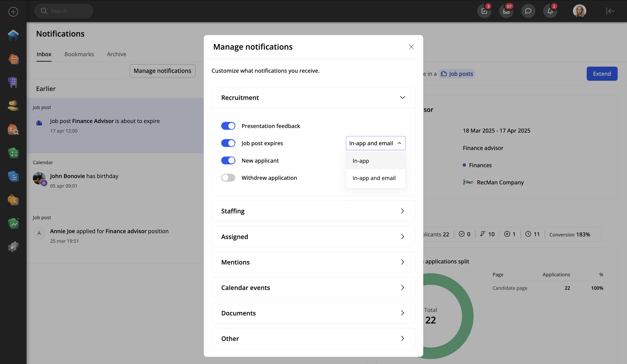627x364 pixels.
Task: Expand the Staffing section
Action: pyautogui.click(x=313, y=211)
